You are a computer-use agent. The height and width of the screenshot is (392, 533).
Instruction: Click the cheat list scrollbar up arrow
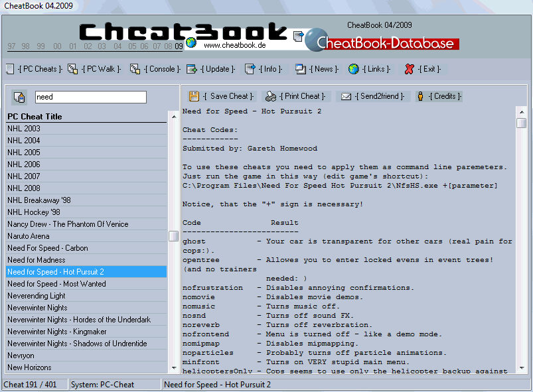point(174,117)
